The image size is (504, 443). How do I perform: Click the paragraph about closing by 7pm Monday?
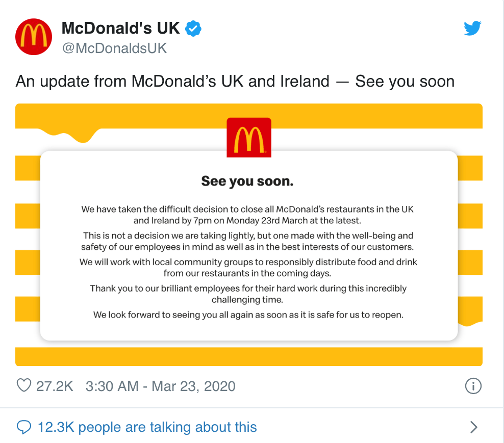point(248,215)
